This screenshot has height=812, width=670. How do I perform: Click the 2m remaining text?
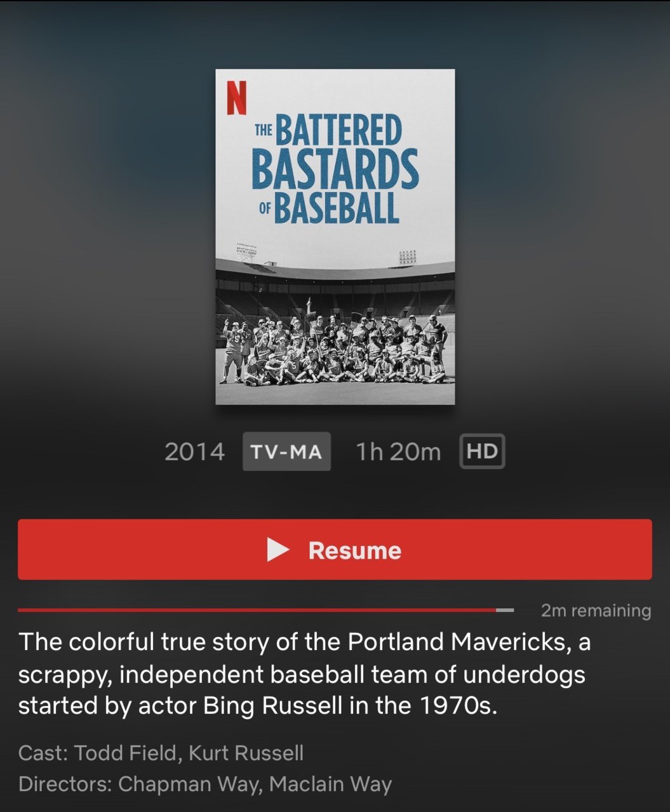596,611
